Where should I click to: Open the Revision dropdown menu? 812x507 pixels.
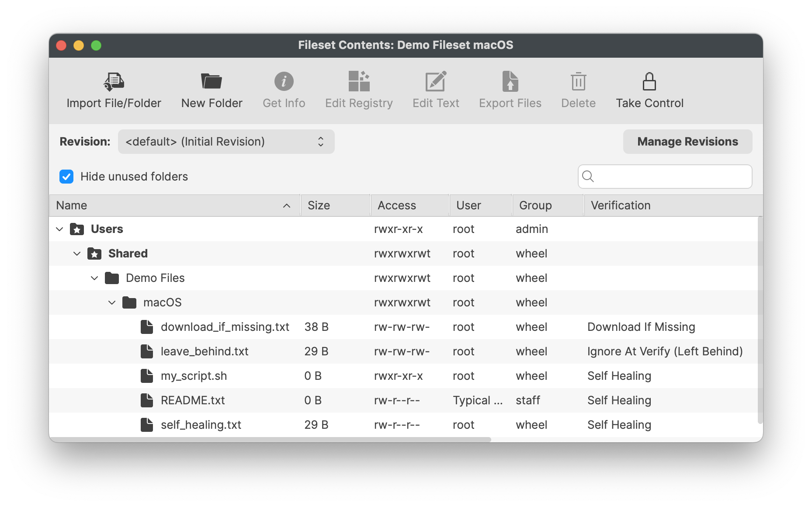[x=226, y=142]
